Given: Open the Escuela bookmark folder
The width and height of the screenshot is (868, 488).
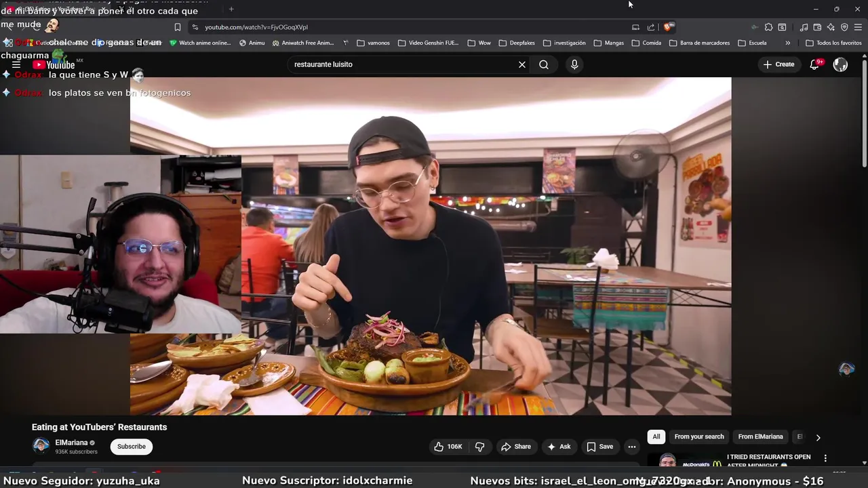Looking at the screenshot, I should coord(753,43).
